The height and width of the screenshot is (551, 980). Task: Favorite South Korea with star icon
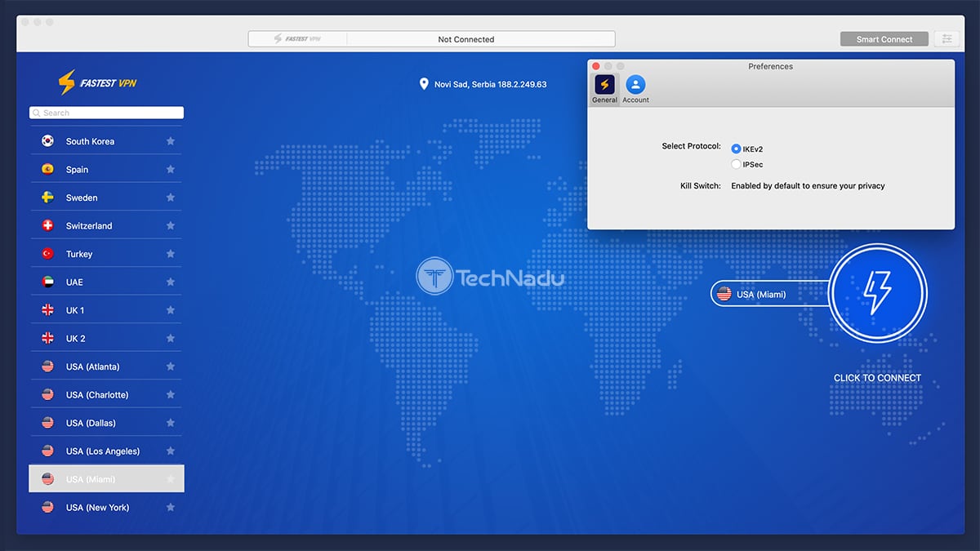(171, 141)
